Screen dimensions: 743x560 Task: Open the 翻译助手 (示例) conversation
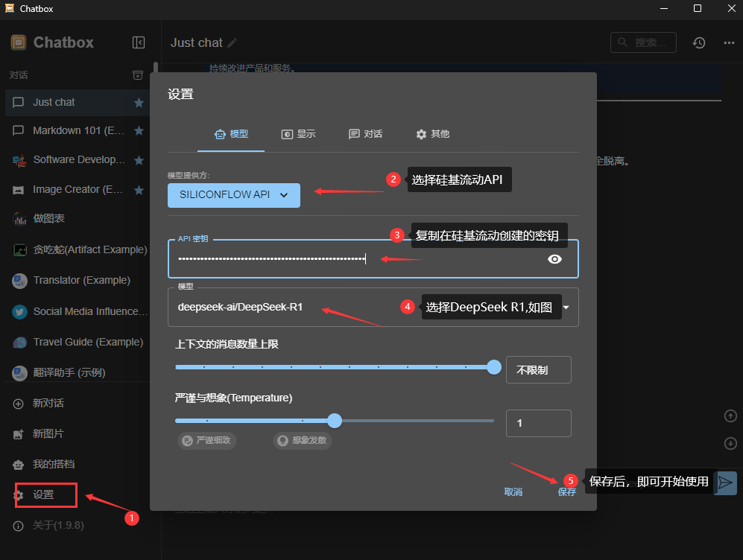click(x=78, y=373)
